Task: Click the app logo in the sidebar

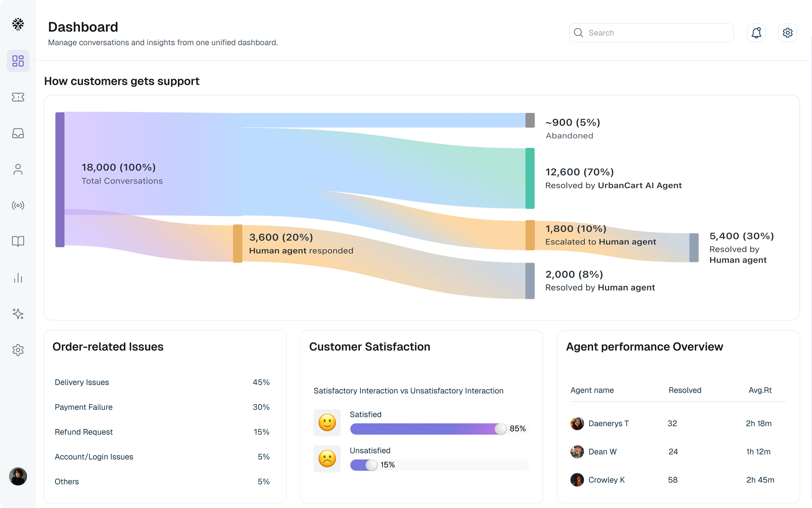Action: click(18, 25)
